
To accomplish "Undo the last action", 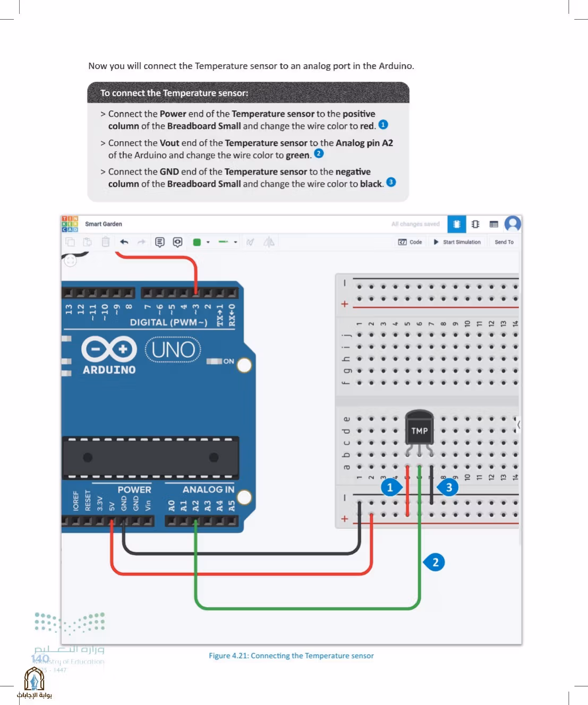I will [x=124, y=242].
